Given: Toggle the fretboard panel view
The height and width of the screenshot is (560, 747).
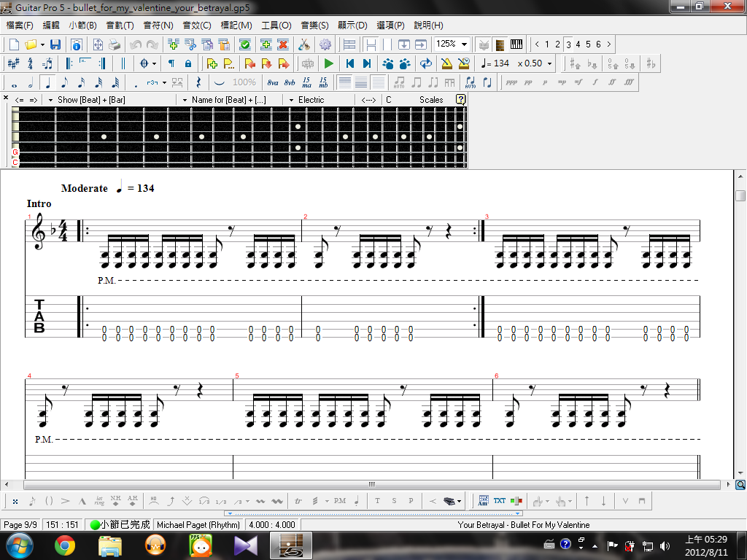Looking at the screenshot, I should point(500,44).
